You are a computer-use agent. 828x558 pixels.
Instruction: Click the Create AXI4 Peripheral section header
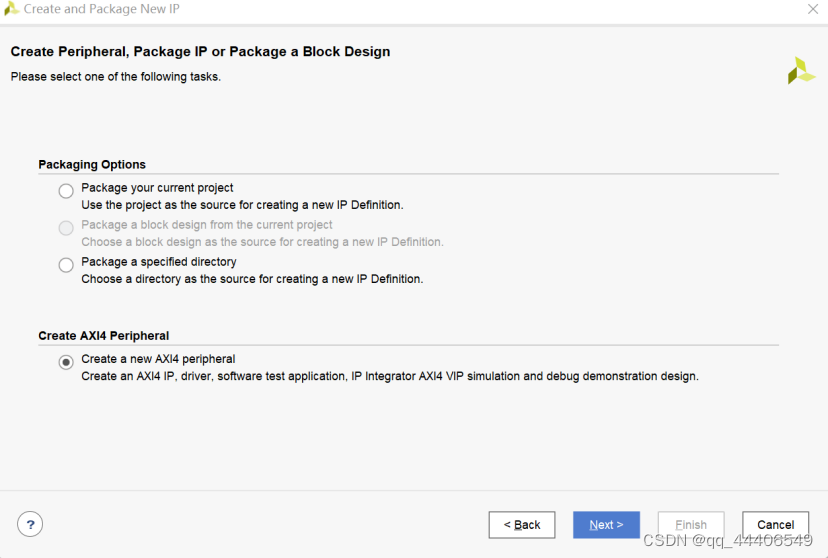[x=103, y=336]
